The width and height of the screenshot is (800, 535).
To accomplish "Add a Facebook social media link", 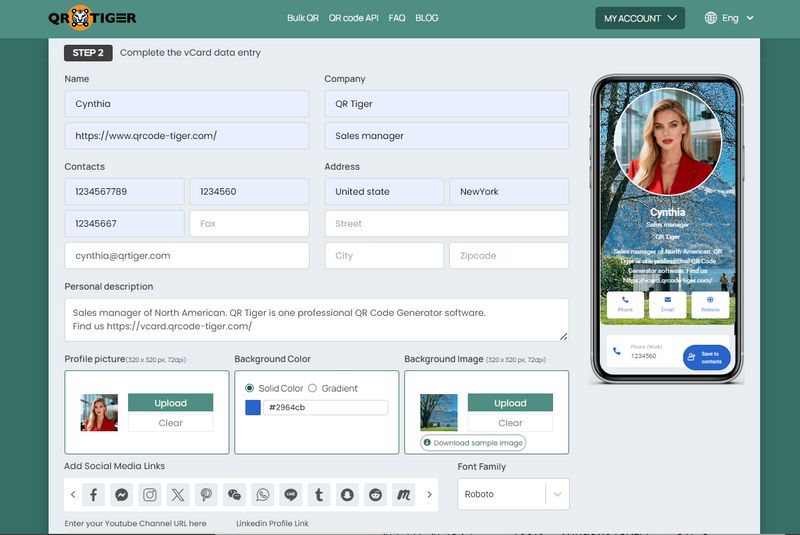I will [x=93, y=494].
